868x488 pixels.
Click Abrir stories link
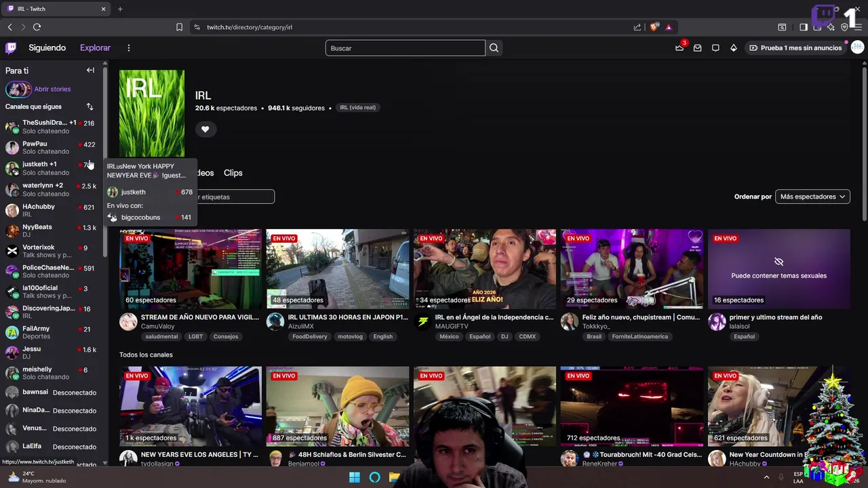[52, 89]
